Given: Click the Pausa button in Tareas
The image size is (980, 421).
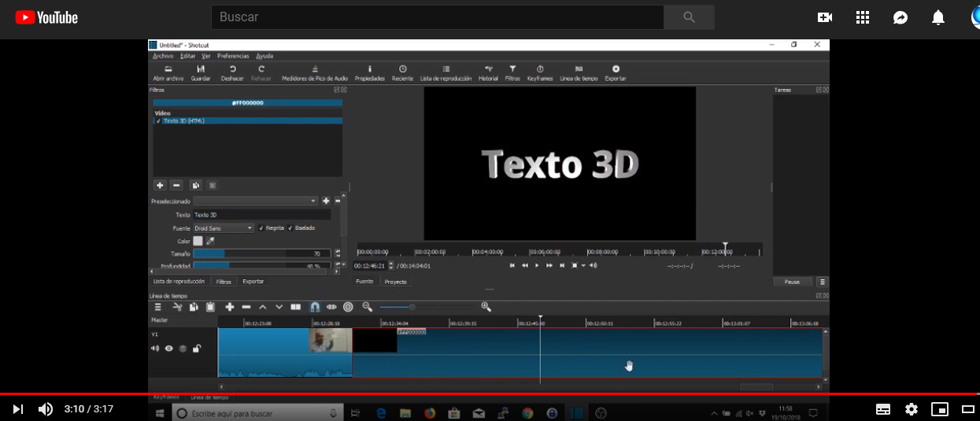Looking at the screenshot, I should click(x=792, y=282).
